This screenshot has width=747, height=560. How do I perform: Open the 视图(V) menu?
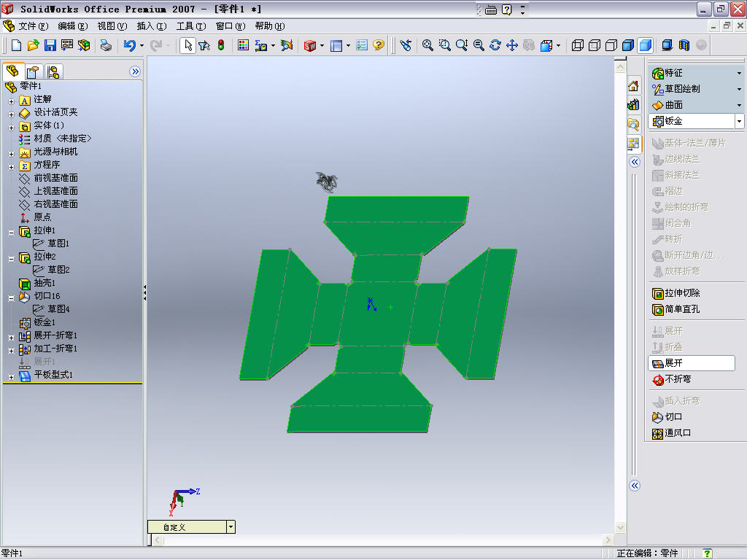112,26
